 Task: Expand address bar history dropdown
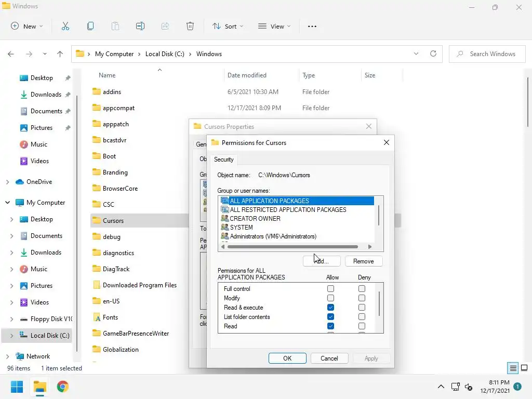[x=416, y=54]
